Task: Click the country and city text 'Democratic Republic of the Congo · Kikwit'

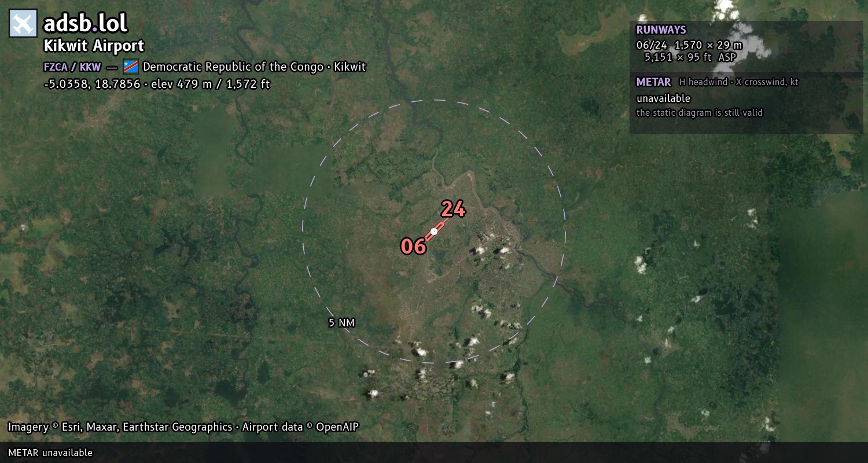Action: (255, 67)
